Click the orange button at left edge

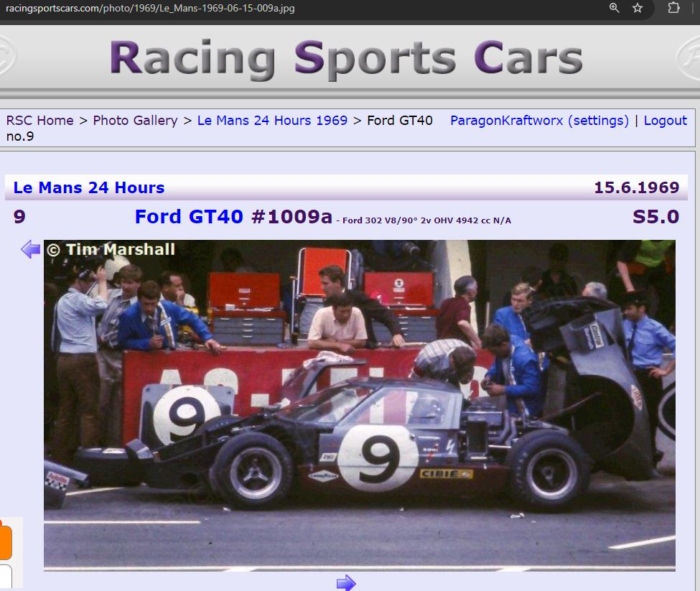click(x=5, y=542)
